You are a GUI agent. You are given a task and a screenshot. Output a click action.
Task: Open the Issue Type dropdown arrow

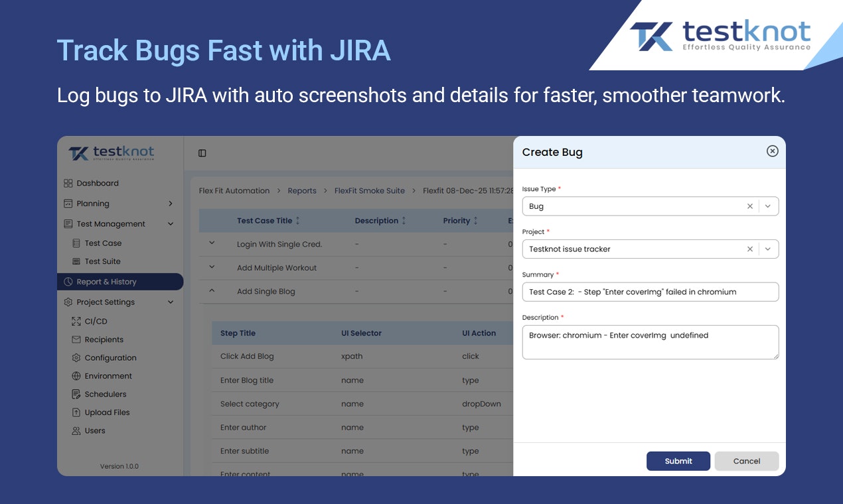[768, 206]
